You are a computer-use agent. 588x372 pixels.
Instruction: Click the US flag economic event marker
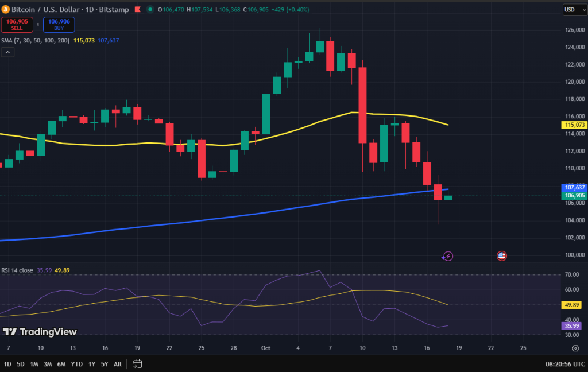pos(501,256)
